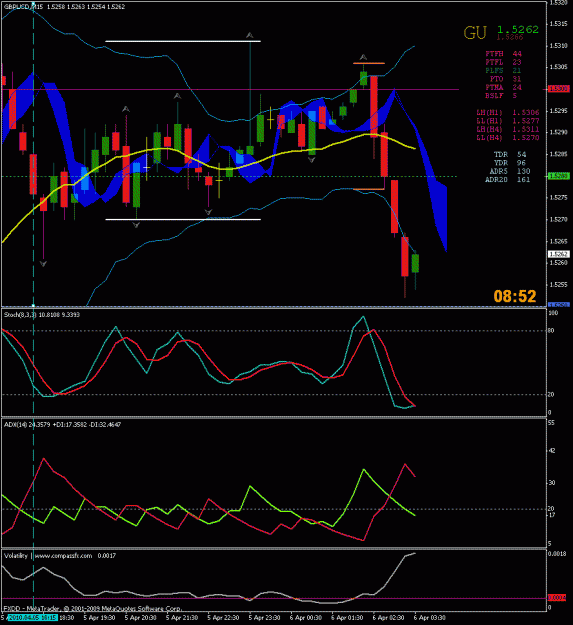Click the FXDD - MetaTrader copyright text
Image resolution: width=573 pixels, height=625 pixels.
pyautogui.click(x=92, y=609)
